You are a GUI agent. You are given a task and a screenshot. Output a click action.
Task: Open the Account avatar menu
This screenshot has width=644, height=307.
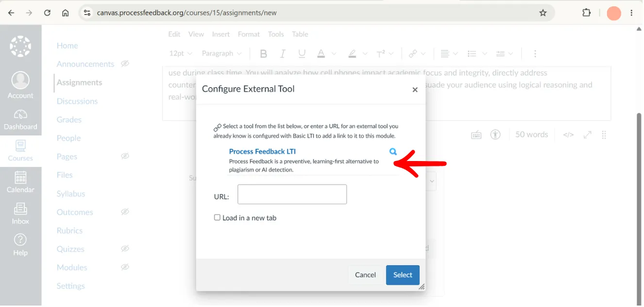click(x=20, y=85)
